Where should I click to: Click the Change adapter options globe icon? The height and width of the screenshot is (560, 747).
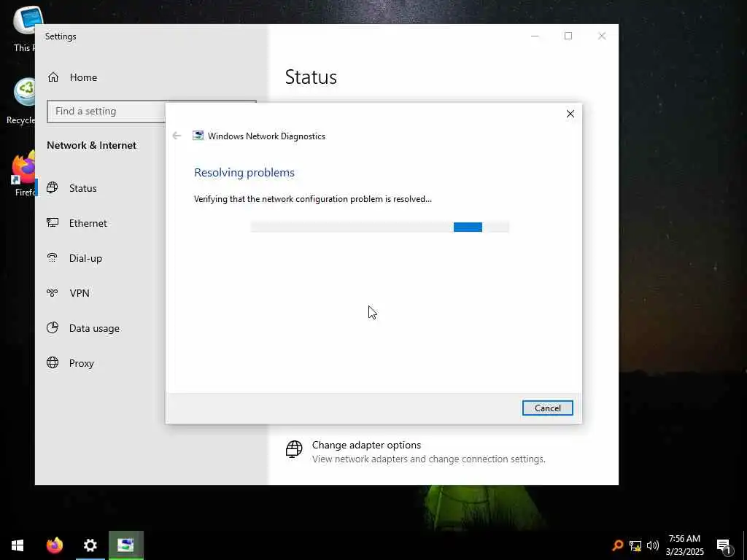(294, 448)
